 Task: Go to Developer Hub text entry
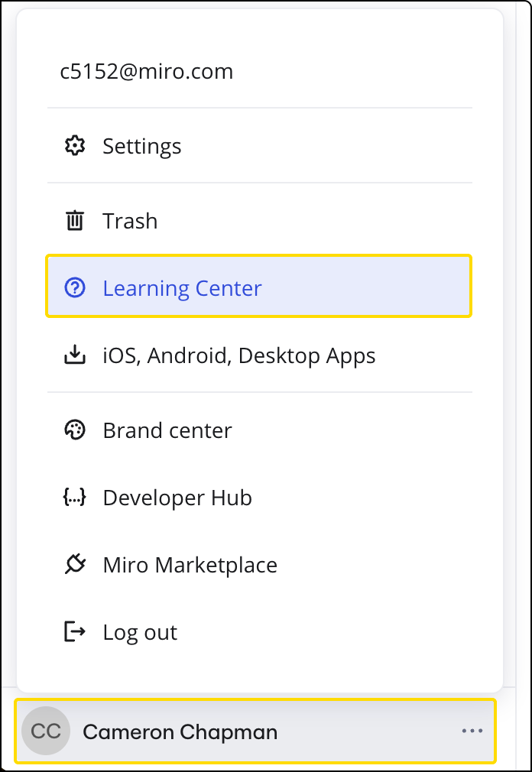point(177,498)
